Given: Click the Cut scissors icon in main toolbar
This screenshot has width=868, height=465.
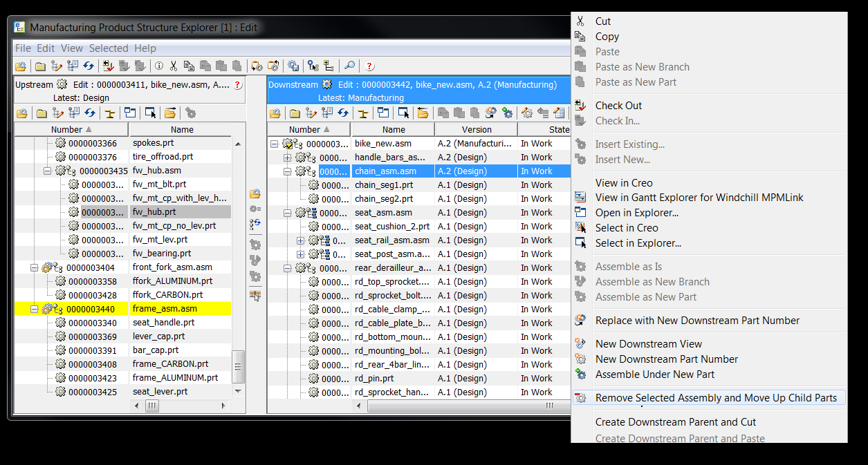Looking at the screenshot, I should [x=174, y=66].
